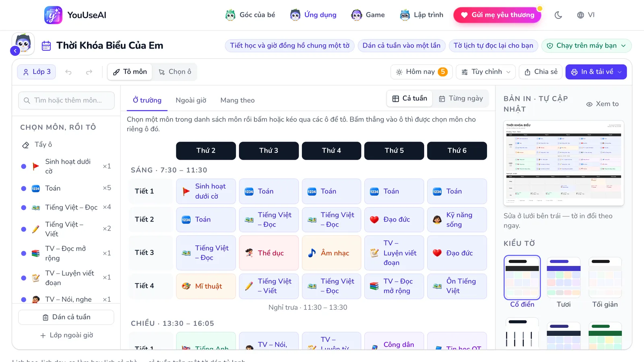Select the Lớp 3 class button
This screenshot has width=644, height=362.
pos(37,72)
